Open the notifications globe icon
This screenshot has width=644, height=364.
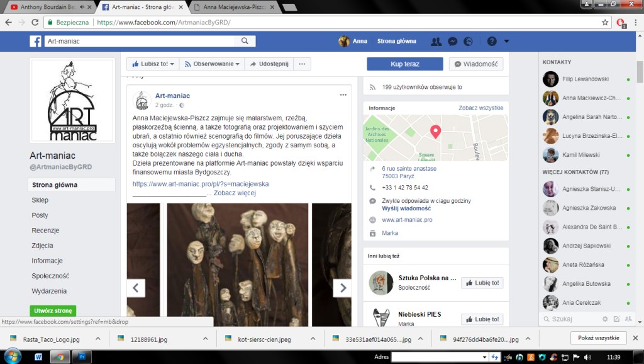468,42
